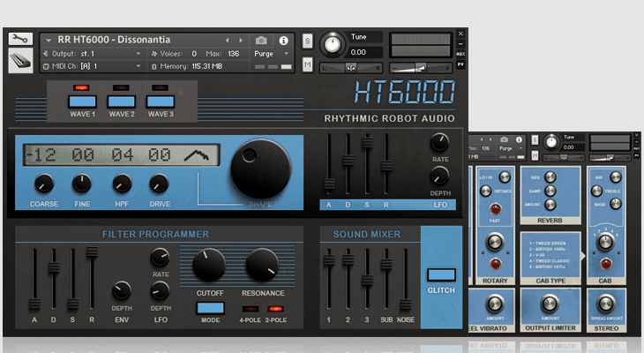Collapse instrument using triangle beside RR HT6000

click(x=48, y=40)
